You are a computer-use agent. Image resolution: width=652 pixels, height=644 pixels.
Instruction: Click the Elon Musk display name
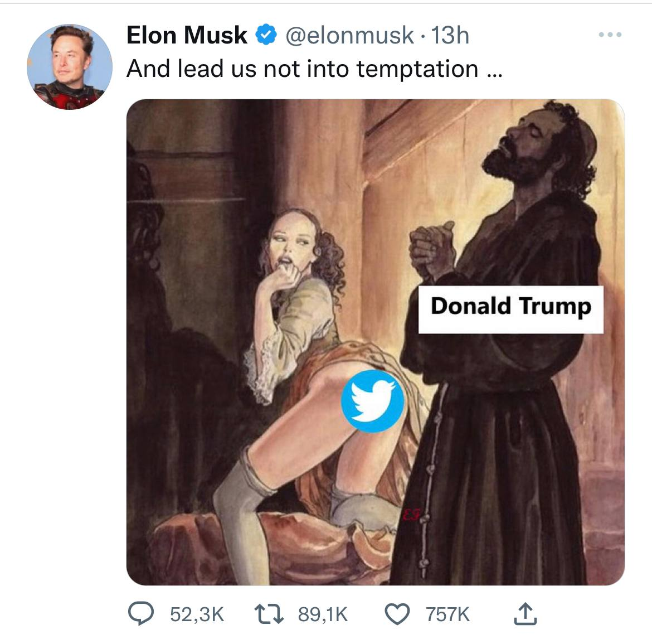pyautogui.click(x=187, y=35)
